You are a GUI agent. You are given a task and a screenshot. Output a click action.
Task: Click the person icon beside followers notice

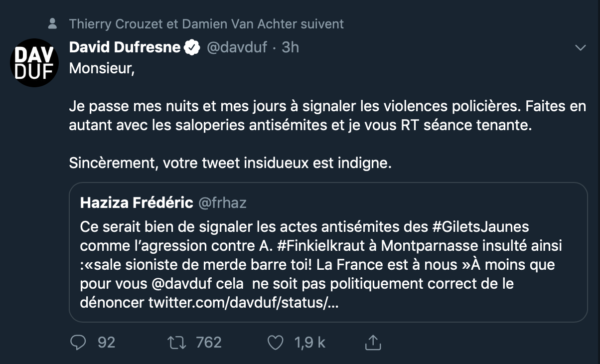click(x=53, y=24)
